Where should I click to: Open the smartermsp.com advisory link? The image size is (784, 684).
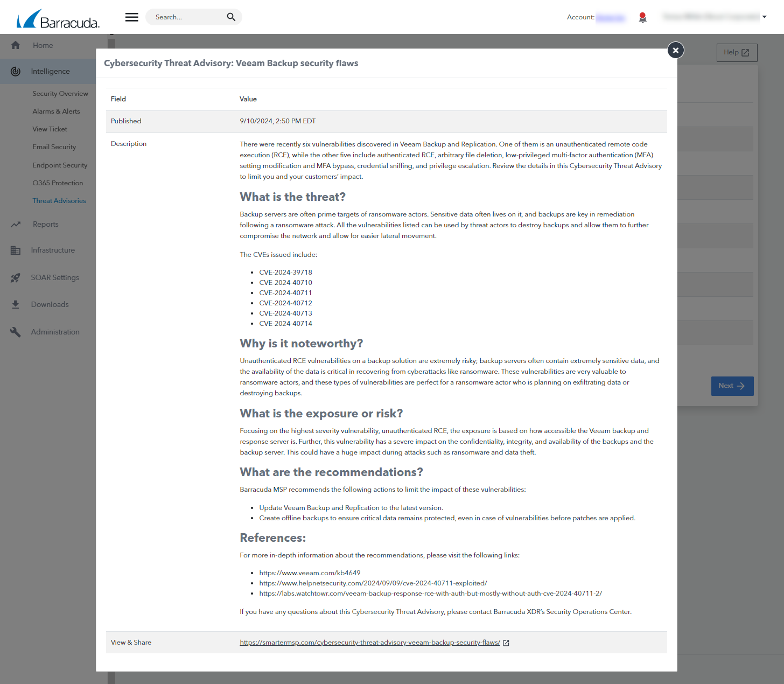point(370,643)
